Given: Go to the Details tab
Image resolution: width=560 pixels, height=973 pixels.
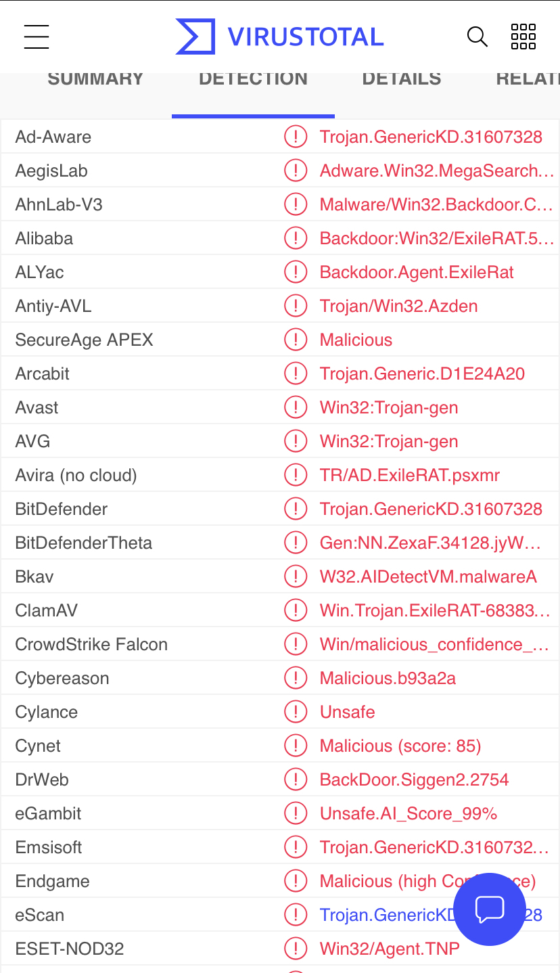Looking at the screenshot, I should (402, 79).
